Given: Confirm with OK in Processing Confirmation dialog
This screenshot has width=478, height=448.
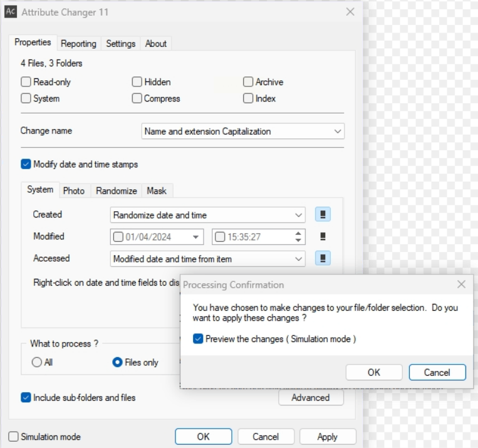Looking at the screenshot, I should (374, 372).
